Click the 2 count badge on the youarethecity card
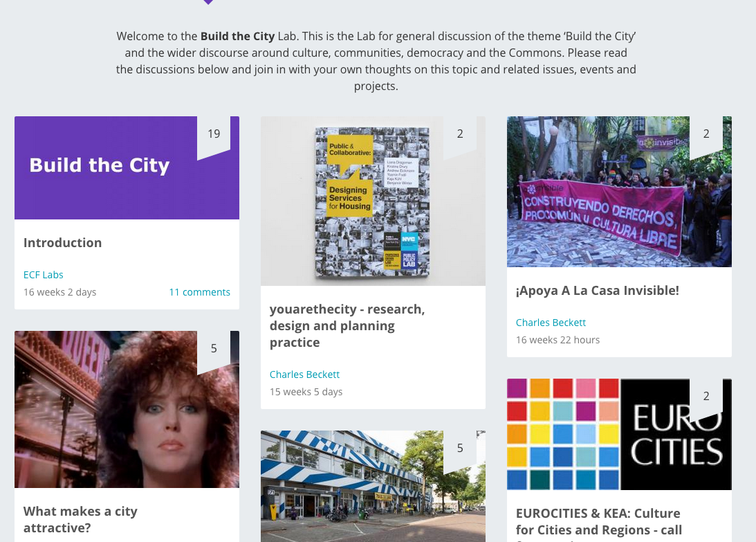This screenshot has width=756, height=542. click(460, 134)
